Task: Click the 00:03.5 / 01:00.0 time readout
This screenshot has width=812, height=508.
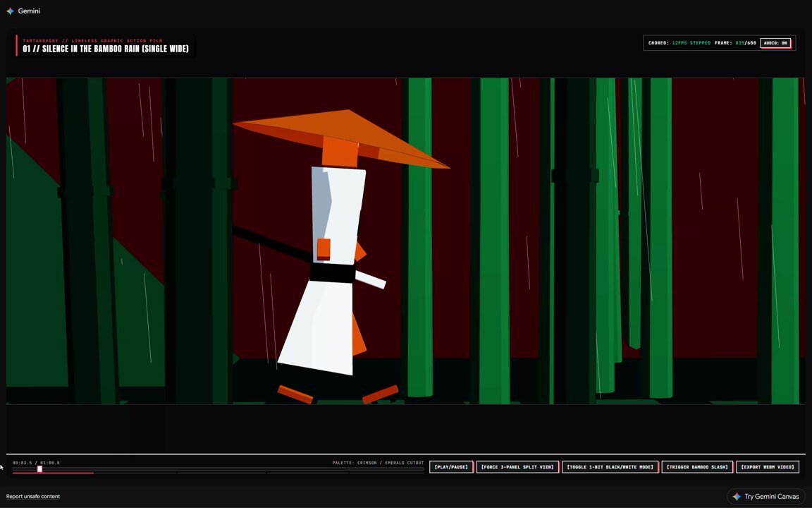Action: [x=36, y=463]
